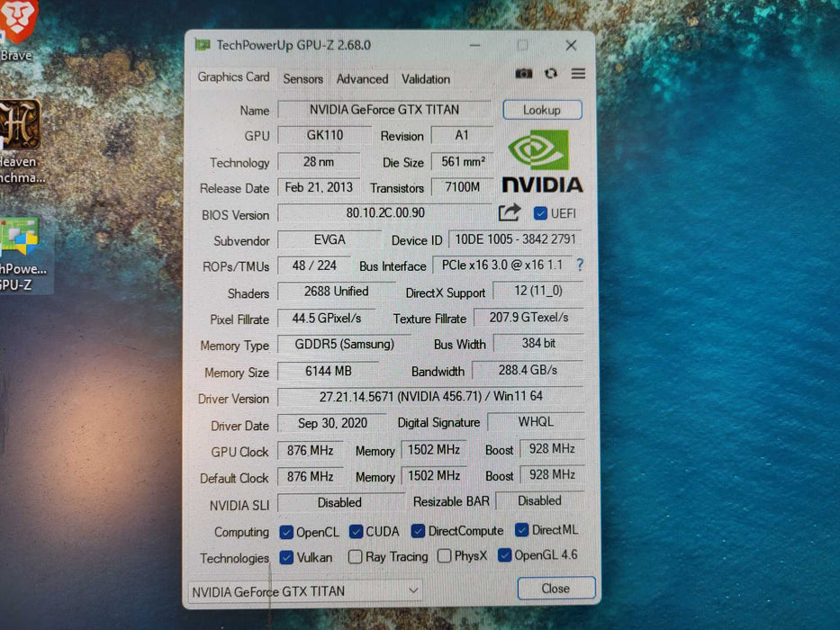Click the Close button at bottom
This screenshot has height=630, width=840.
click(556, 589)
